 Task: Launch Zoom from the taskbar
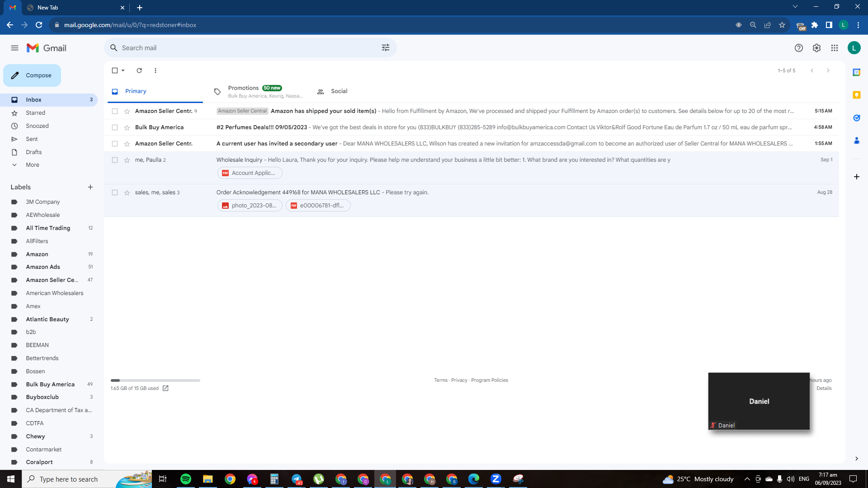click(x=496, y=479)
